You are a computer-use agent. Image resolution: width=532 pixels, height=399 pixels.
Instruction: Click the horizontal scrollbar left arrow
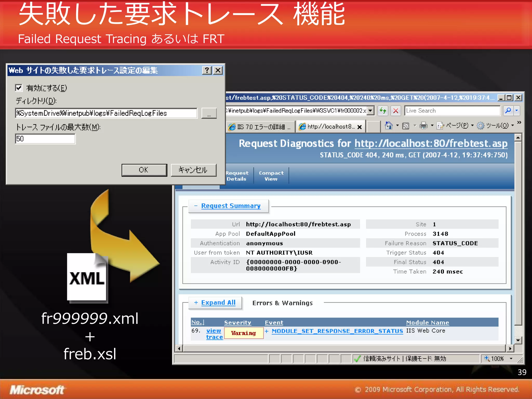(179, 348)
